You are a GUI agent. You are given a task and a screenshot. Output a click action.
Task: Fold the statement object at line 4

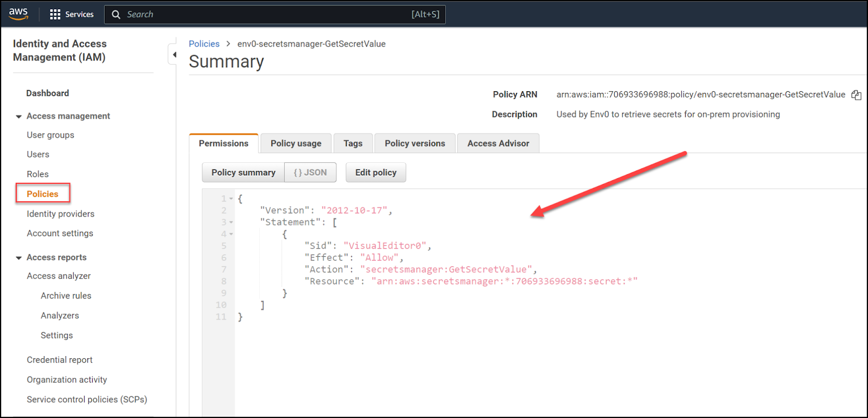[x=231, y=235]
